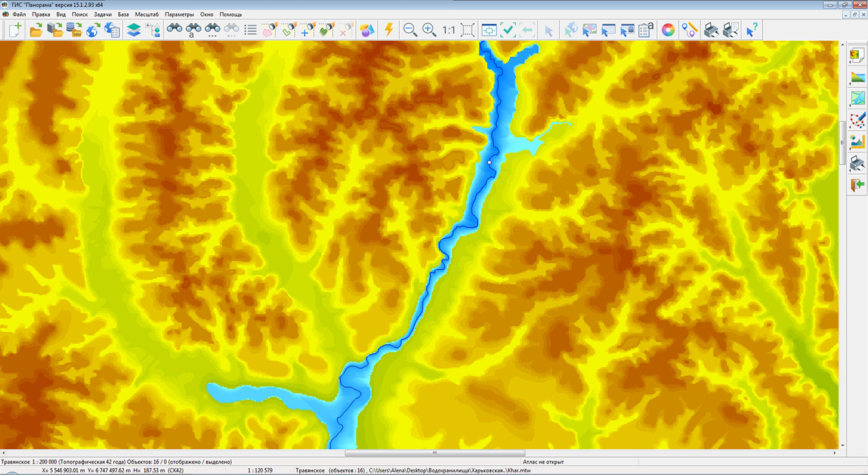The height and width of the screenshot is (475, 868).
Task: Click the zoom in magnifier
Action: (x=429, y=30)
